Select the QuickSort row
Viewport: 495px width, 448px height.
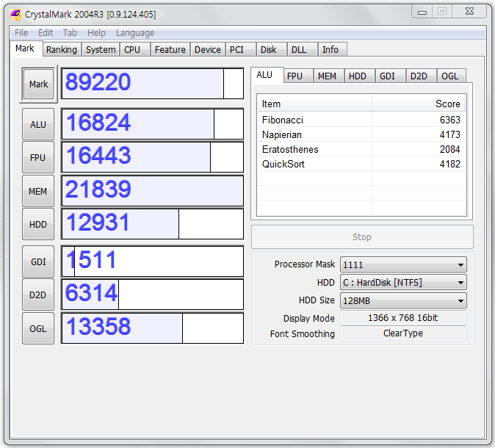[361, 164]
